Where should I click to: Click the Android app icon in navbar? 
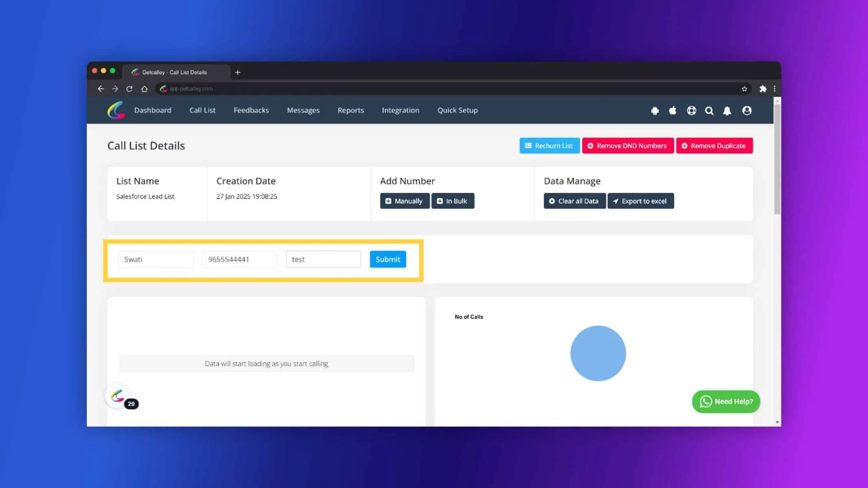pos(655,111)
